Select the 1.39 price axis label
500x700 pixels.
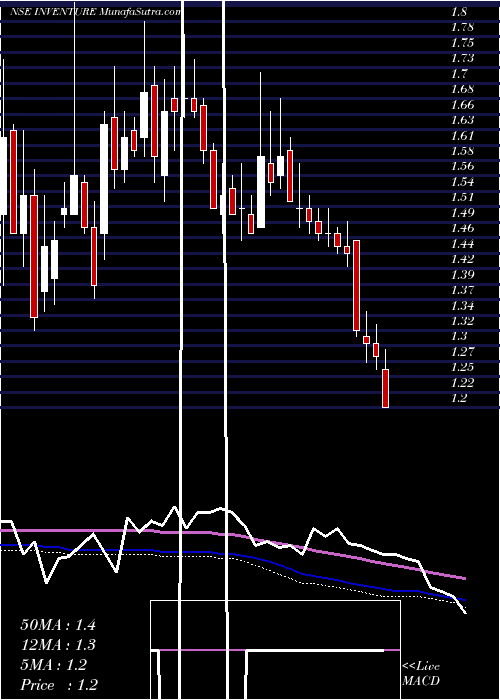click(x=462, y=275)
